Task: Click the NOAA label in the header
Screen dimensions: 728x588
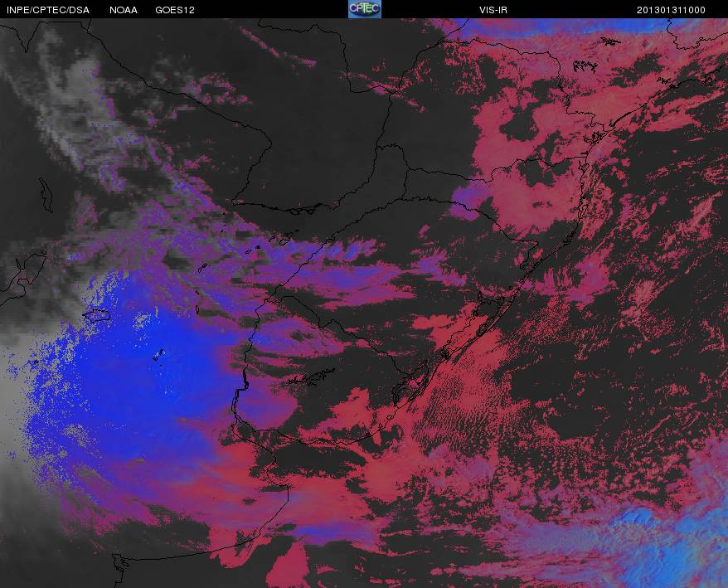Action: pos(124,10)
